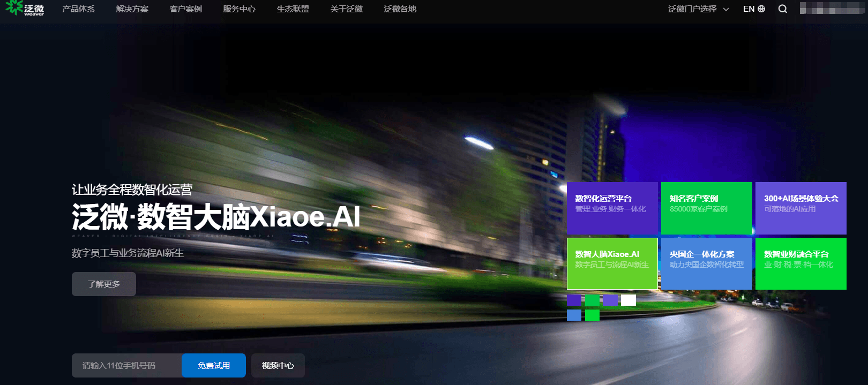Open the search magnifier icon
The image size is (868, 385).
782,9
